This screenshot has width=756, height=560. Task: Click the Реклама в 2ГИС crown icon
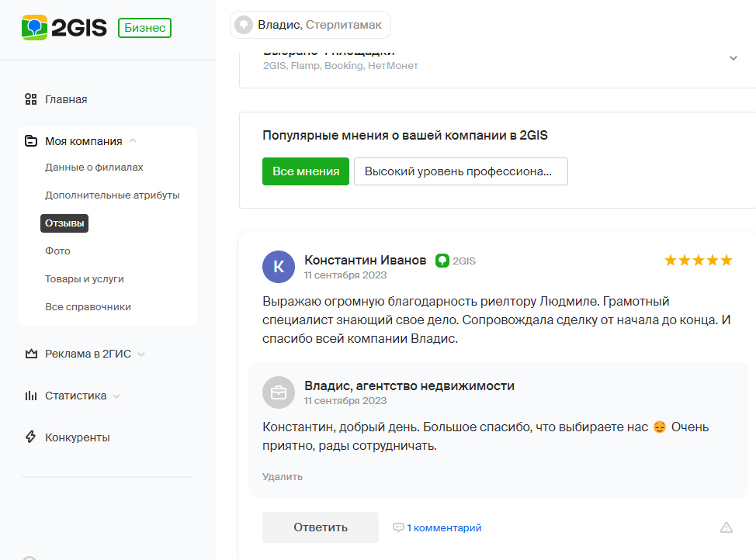31,354
